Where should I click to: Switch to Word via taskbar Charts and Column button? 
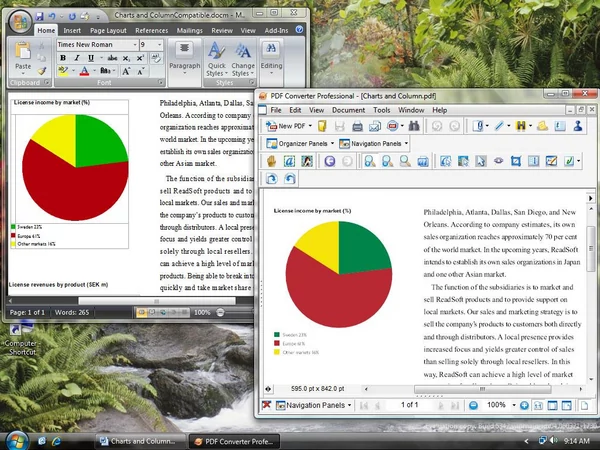tap(140, 441)
